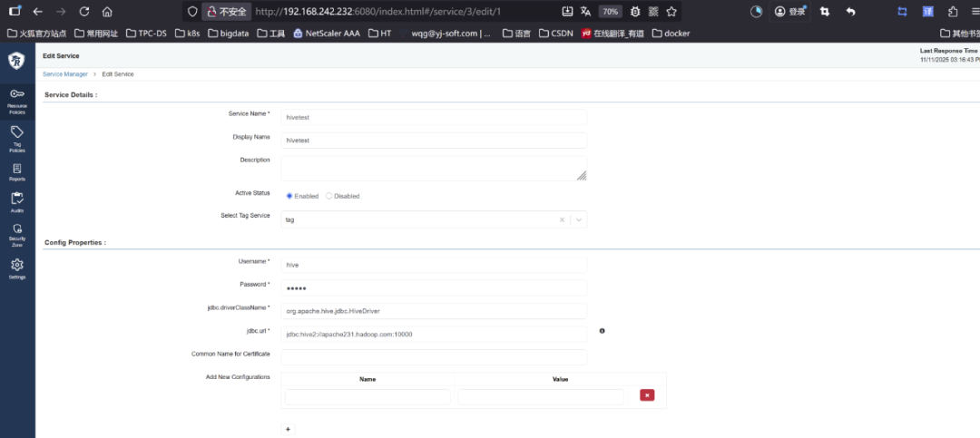This screenshot has width=980, height=438.
Task: Click the shield tracking protection icon
Action: [x=192, y=11]
